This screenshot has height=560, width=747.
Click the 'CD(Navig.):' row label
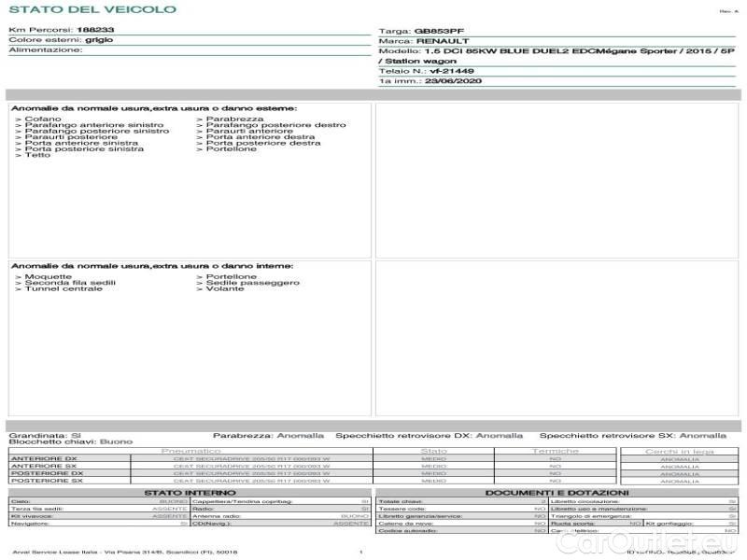(x=212, y=524)
